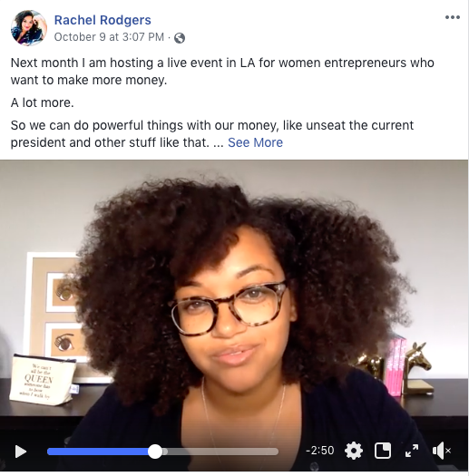Image resolution: width=469 pixels, height=476 pixels.
Task: Click the gold unicorn bookend in video
Action: [417, 369]
